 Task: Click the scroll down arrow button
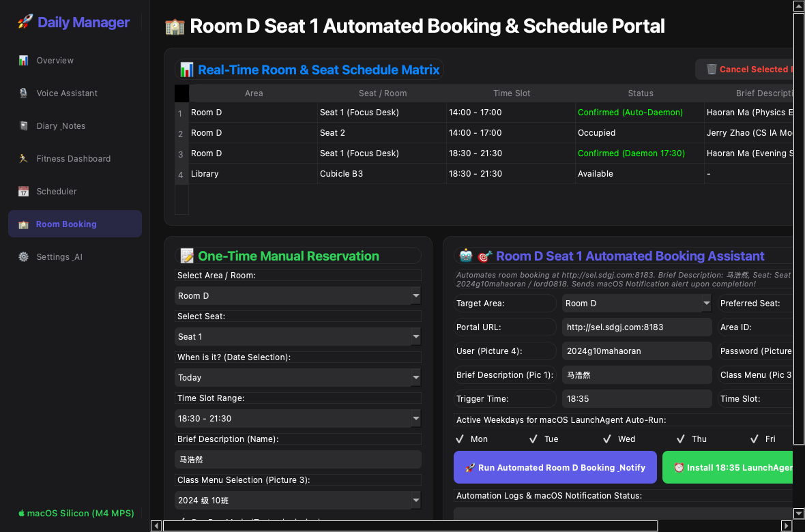(x=799, y=513)
